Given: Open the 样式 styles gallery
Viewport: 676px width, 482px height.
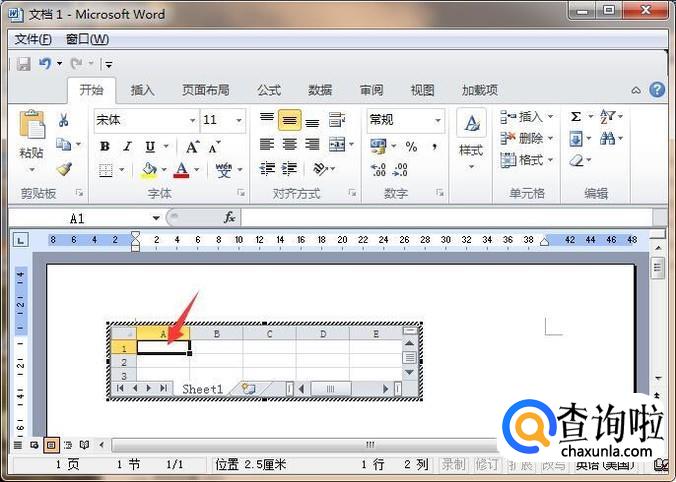Looking at the screenshot, I should [471, 139].
